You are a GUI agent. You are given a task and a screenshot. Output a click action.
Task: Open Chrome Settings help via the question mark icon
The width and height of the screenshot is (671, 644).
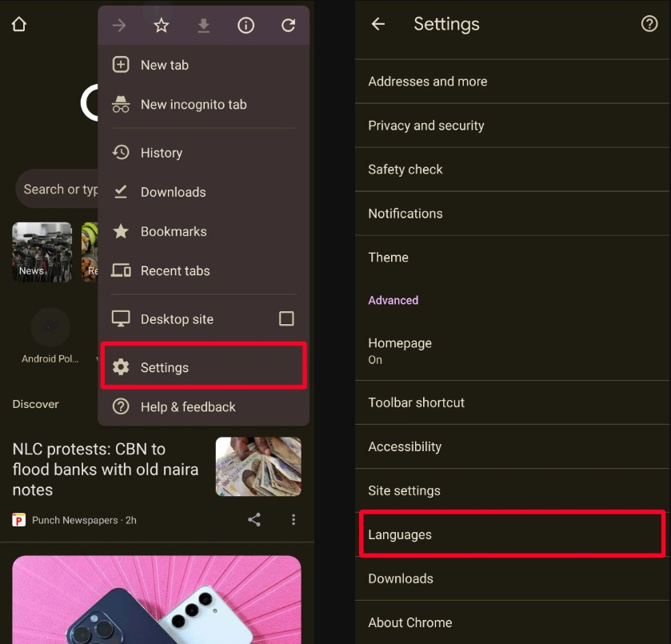tap(649, 24)
